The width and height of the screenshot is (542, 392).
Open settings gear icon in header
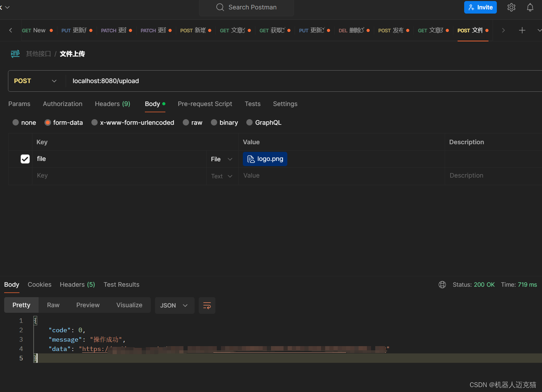coord(511,7)
